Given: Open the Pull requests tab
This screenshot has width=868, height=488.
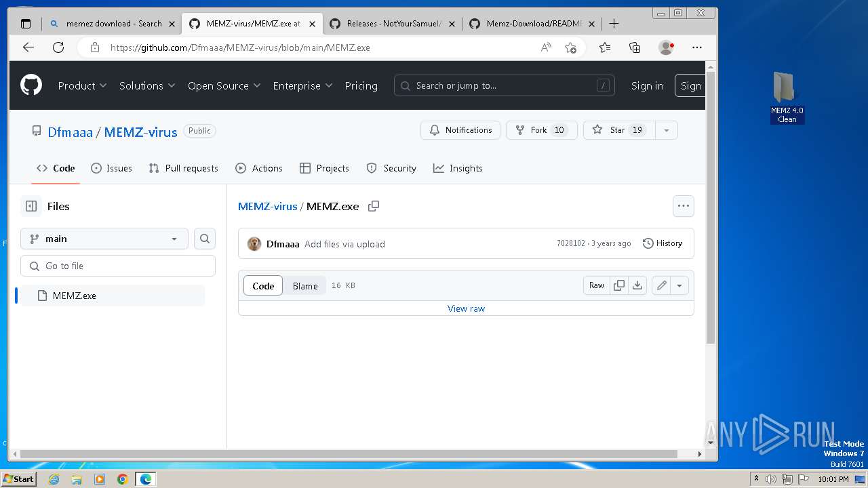Looking at the screenshot, I should pos(183,168).
